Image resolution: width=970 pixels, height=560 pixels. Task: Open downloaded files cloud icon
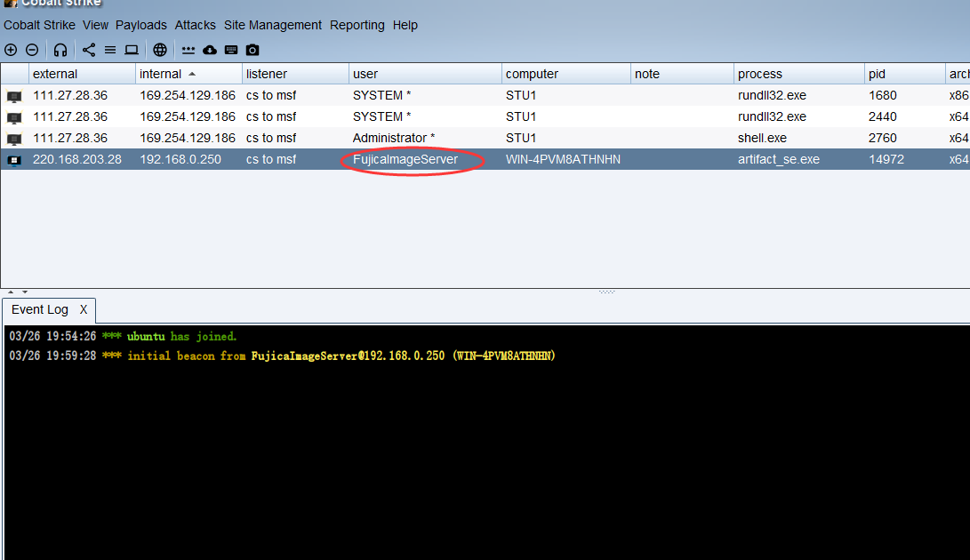point(210,50)
